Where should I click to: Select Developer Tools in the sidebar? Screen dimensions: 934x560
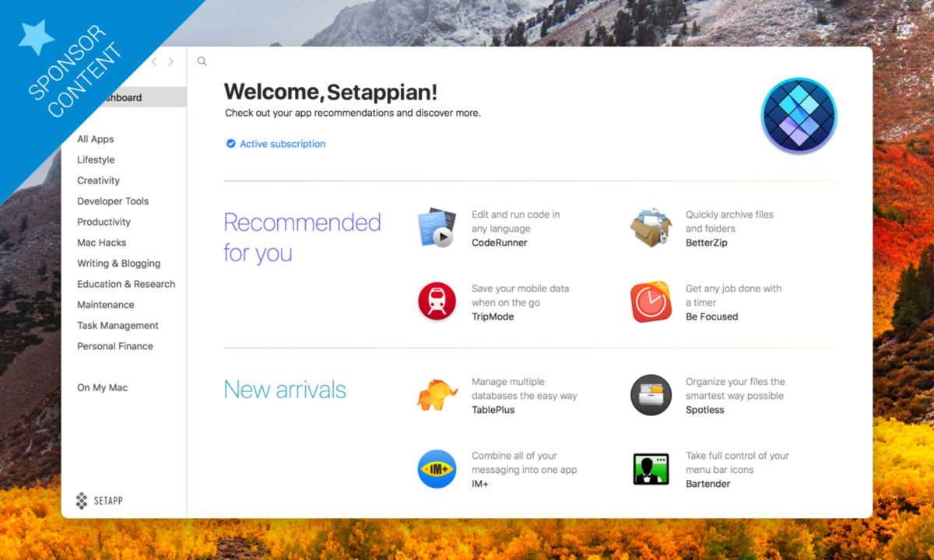click(x=113, y=201)
